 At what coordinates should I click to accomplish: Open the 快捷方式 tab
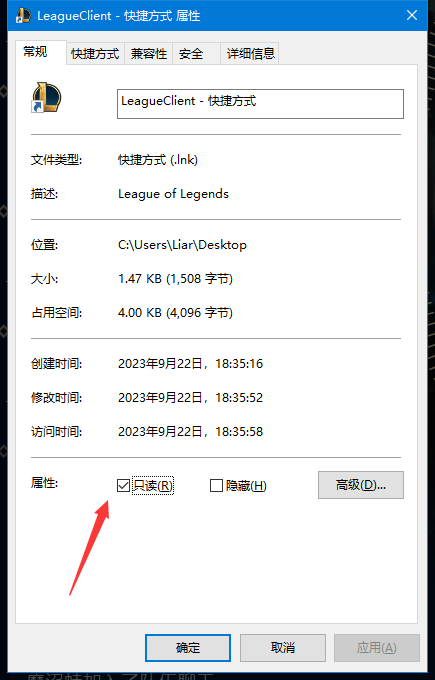tap(95, 54)
